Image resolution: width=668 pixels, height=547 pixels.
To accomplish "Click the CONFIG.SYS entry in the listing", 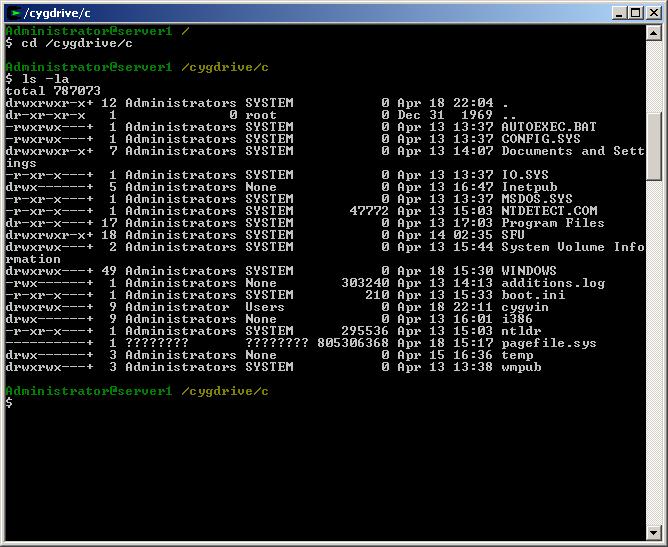I will click(540, 139).
